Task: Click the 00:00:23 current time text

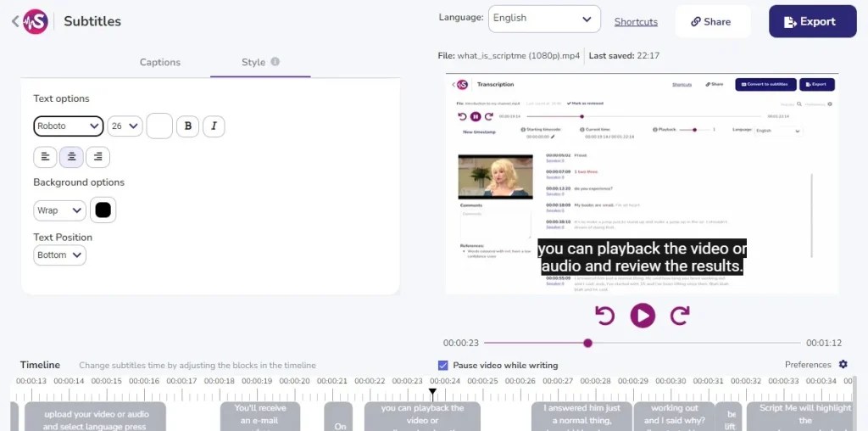Action: pos(460,343)
